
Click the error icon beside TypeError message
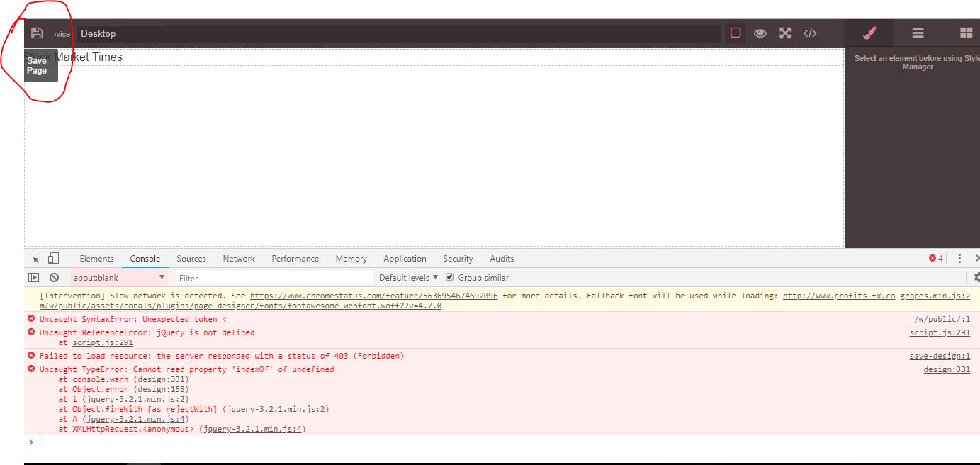tap(30, 369)
